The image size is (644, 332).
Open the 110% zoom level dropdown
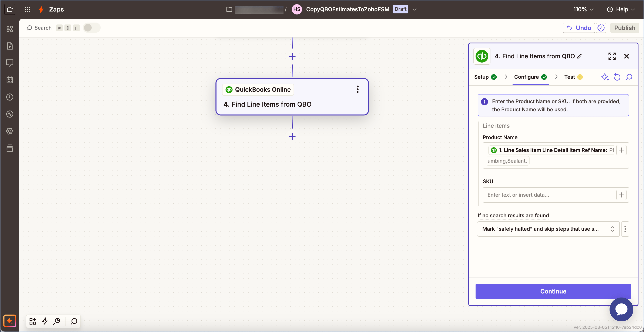pyautogui.click(x=583, y=9)
